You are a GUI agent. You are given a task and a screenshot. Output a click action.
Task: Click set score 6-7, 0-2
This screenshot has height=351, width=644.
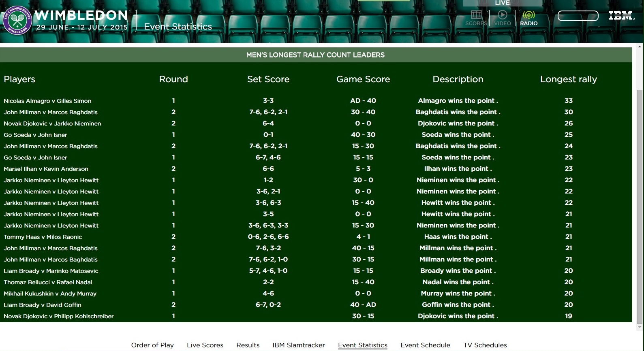(x=268, y=305)
